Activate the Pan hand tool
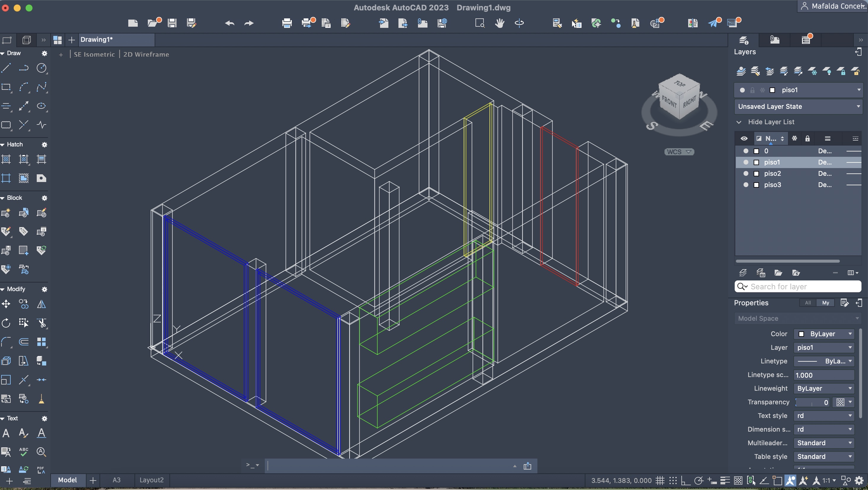The width and height of the screenshot is (868, 490). pyautogui.click(x=499, y=23)
